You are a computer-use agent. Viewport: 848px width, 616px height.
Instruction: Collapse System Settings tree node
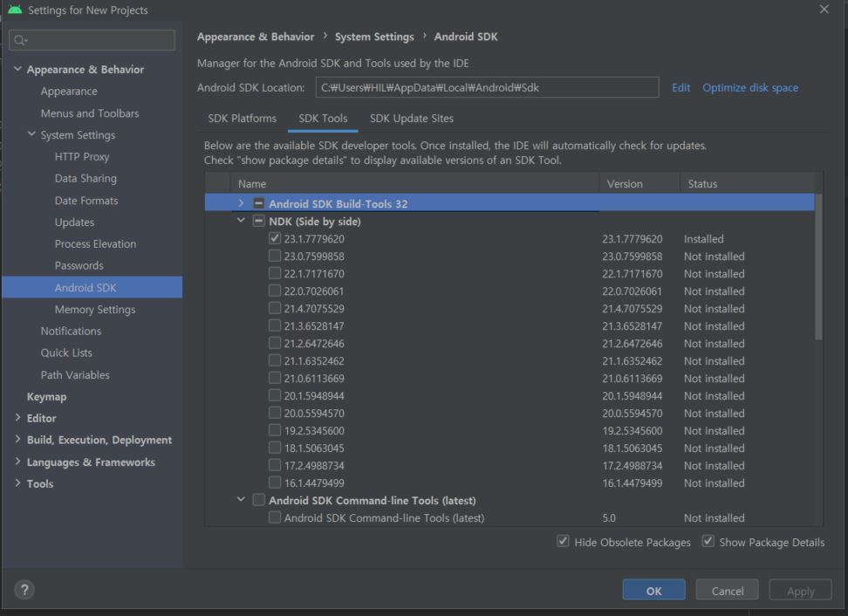pos(31,133)
